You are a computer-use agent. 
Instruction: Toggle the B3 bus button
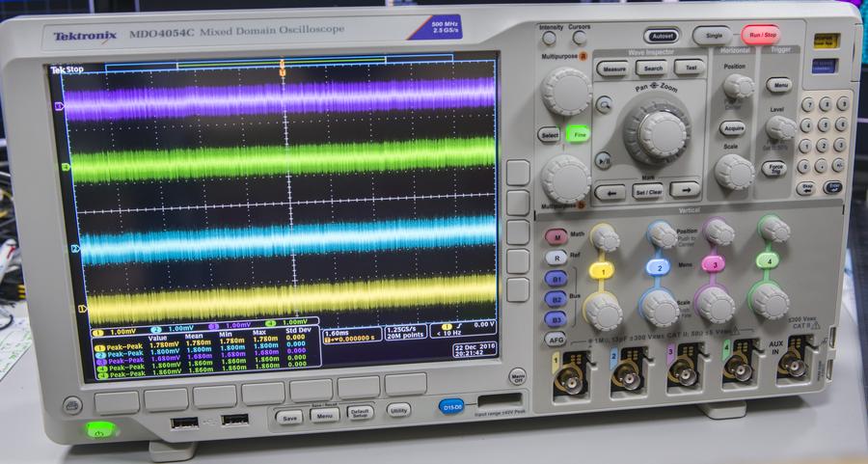click(x=556, y=319)
